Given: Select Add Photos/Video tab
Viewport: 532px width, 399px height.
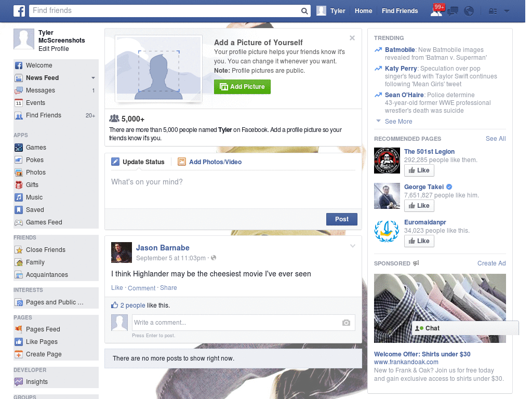Looking at the screenshot, I should (210, 162).
